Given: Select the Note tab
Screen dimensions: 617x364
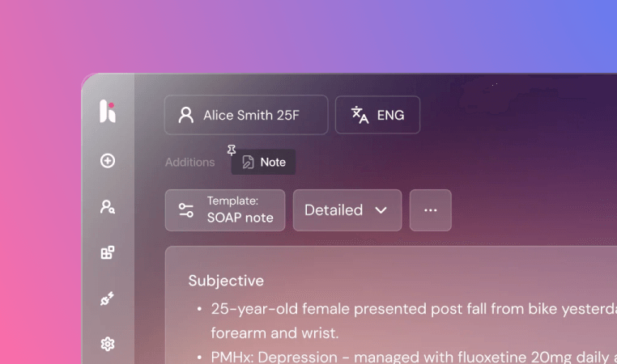Looking at the screenshot, I should (x=263, y=162).
